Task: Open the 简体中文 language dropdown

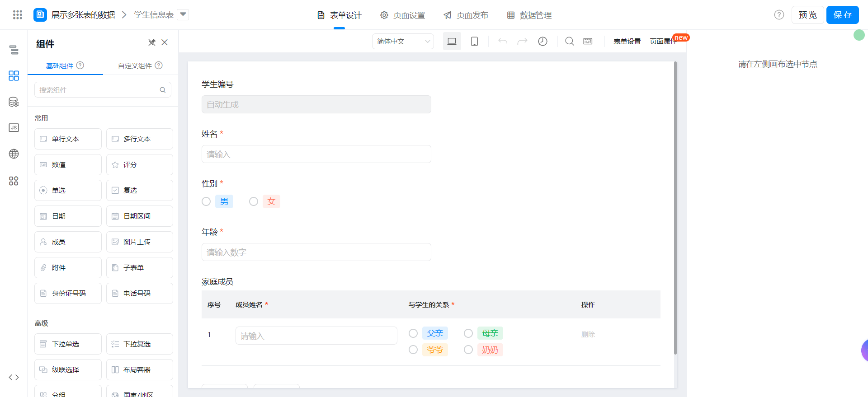Action: coord(403,41)
